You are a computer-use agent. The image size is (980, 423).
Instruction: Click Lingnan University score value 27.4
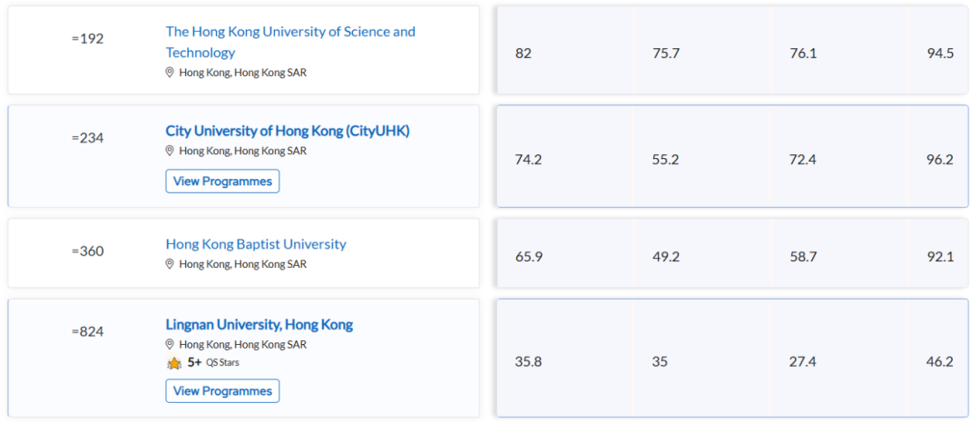803,362
